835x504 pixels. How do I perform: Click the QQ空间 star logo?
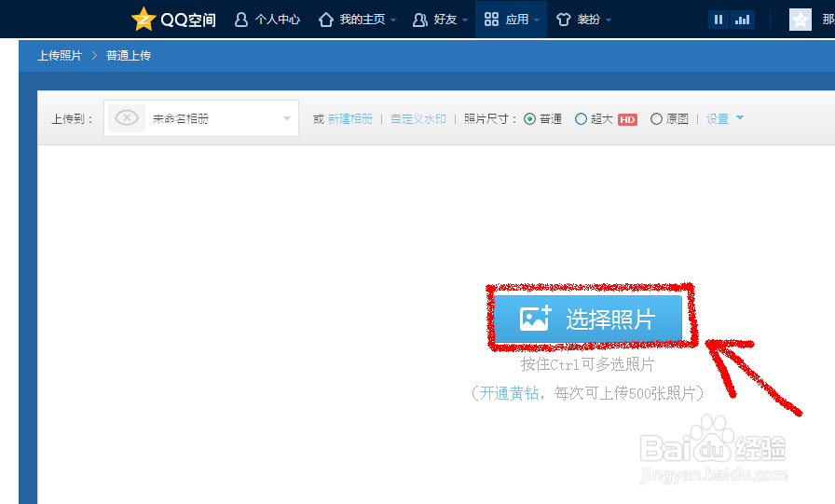(144, 20)
